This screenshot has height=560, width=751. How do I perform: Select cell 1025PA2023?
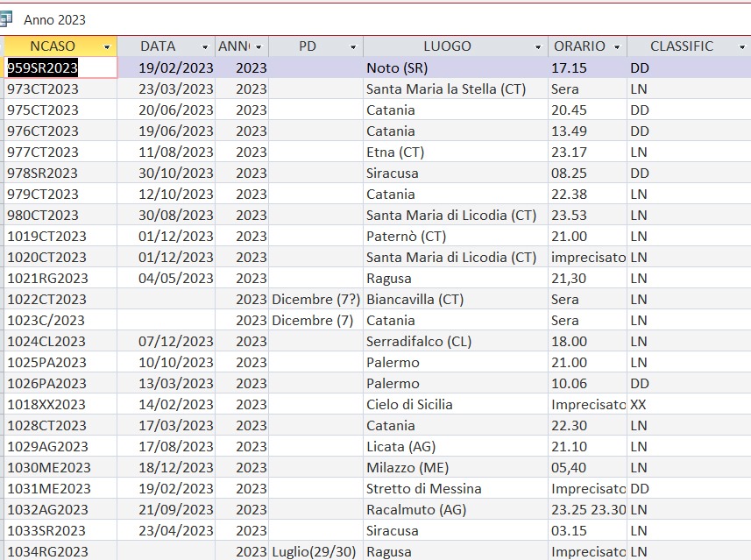(x=60, y=363)
